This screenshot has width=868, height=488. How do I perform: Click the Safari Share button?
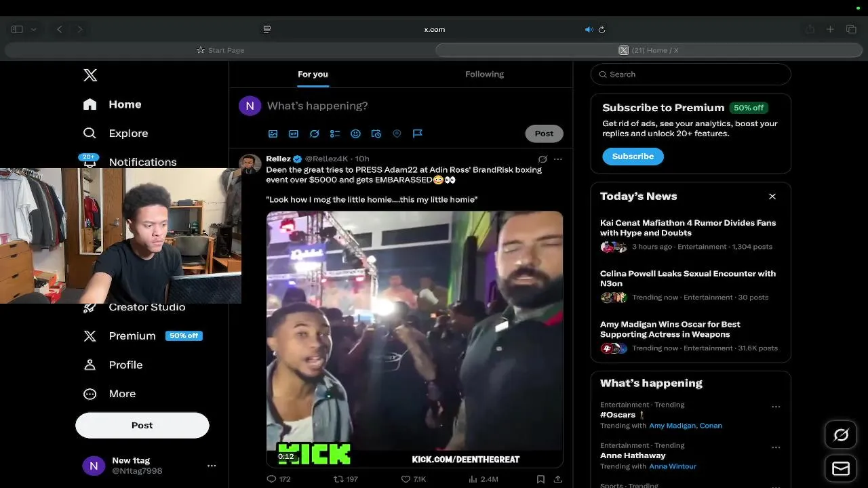click(810, 29)
